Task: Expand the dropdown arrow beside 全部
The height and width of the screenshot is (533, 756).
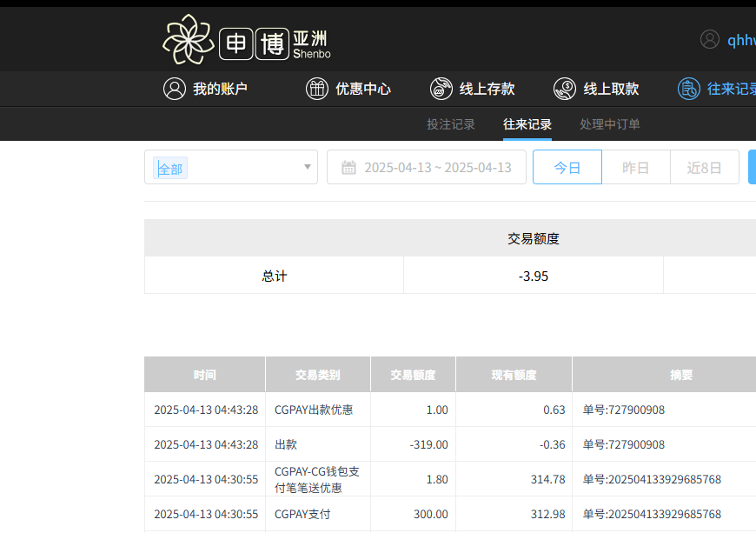Action: (x=306, y=166)
